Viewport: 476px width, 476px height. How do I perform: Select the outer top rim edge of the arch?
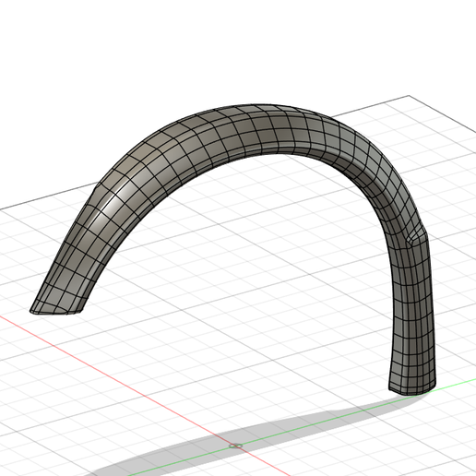point(256,105)
